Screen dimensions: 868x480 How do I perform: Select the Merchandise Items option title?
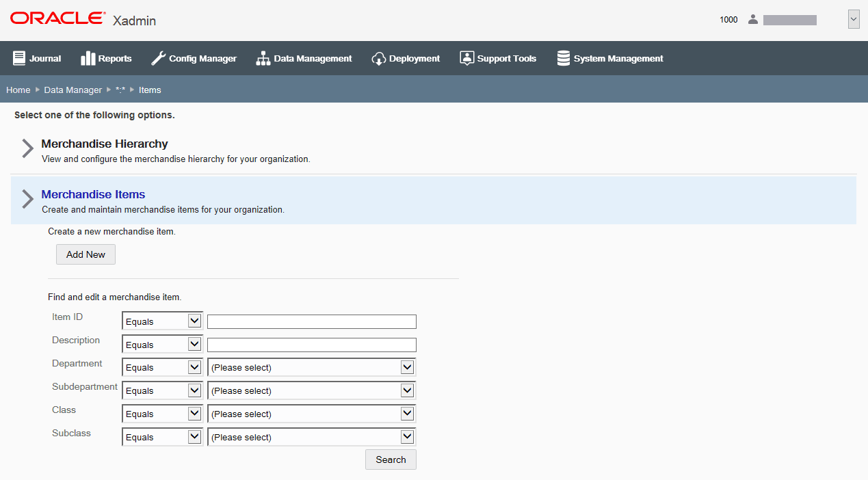pyautogui.click(x=93, y=194)
